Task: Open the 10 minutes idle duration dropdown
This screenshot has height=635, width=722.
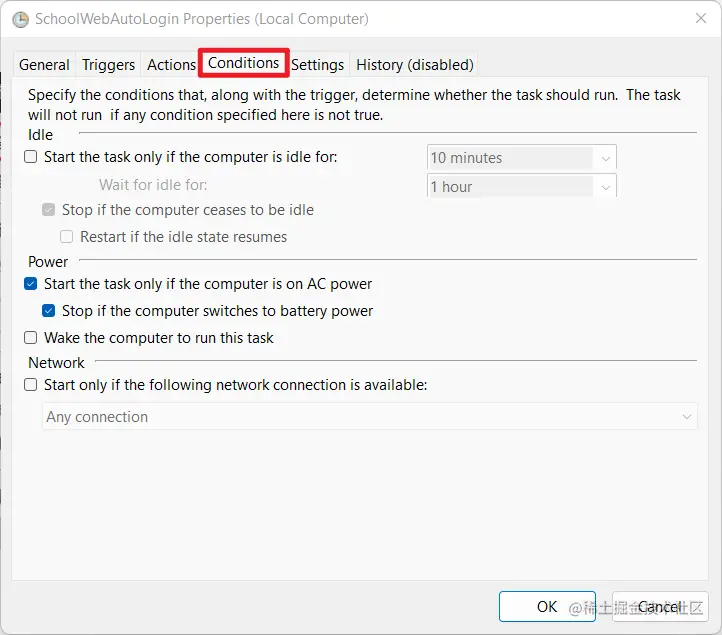Action: coord(522,158)
